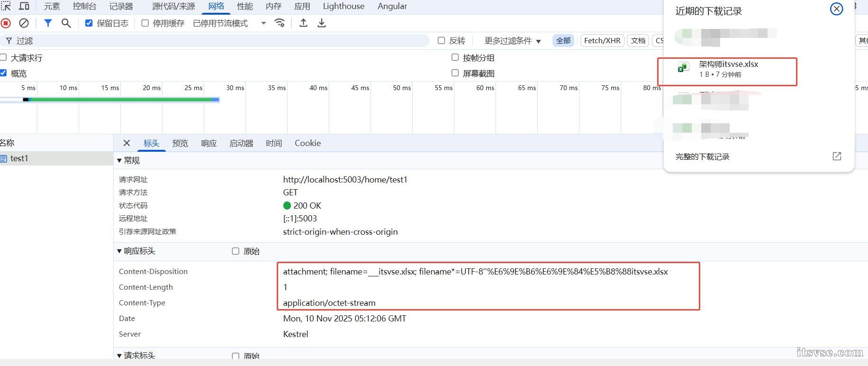
Task: Open the 记录器 panel
Action: tap(121, 6)
